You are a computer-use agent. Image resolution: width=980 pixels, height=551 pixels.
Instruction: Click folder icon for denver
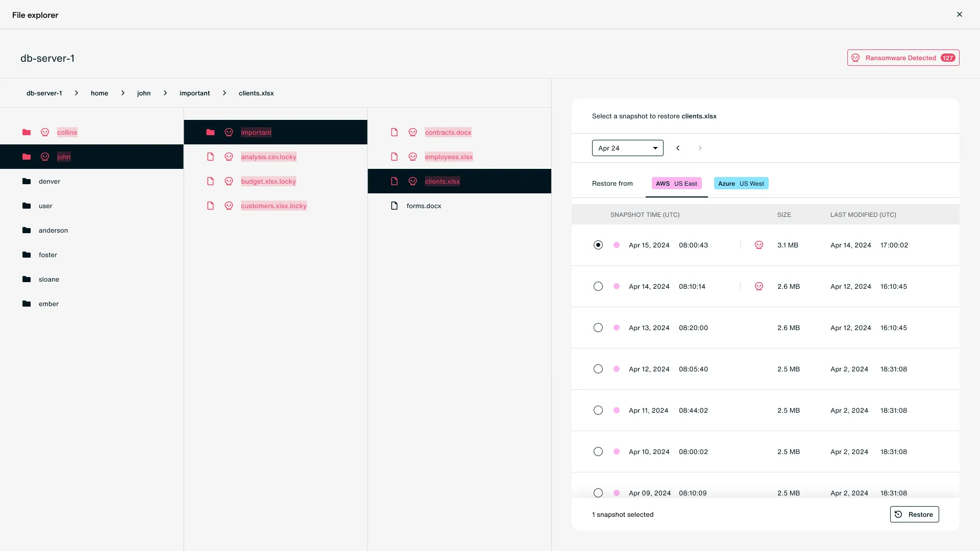pyautogui.click(x=27, y=181)
